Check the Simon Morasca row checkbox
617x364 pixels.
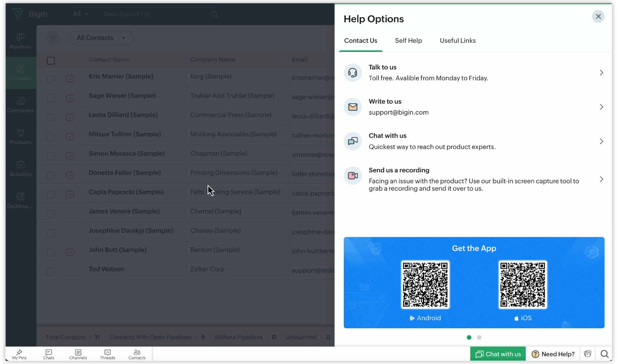51,156
